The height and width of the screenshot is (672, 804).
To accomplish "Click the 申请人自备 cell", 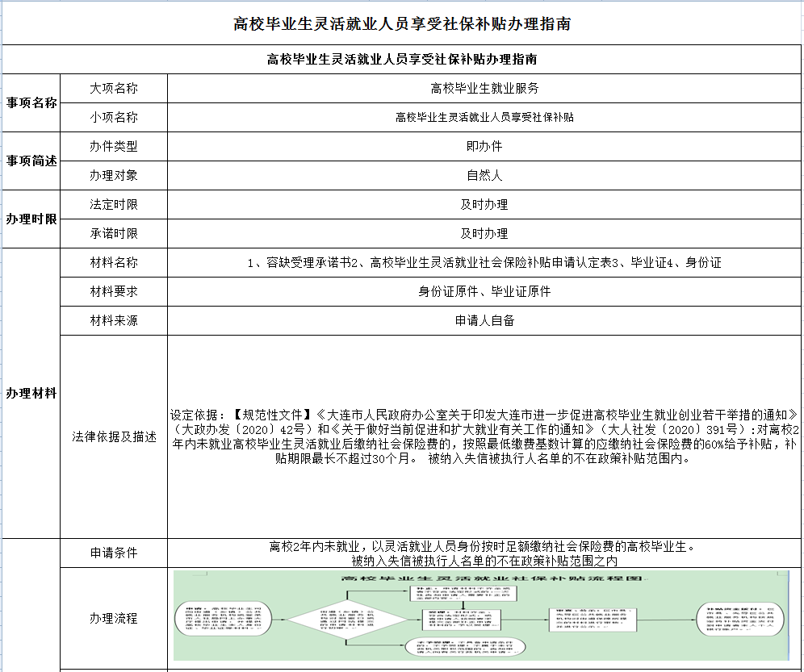I will click(484, 320).
